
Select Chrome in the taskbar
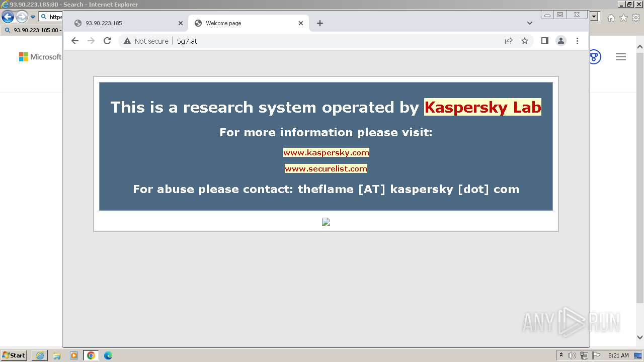pos(91,355)
